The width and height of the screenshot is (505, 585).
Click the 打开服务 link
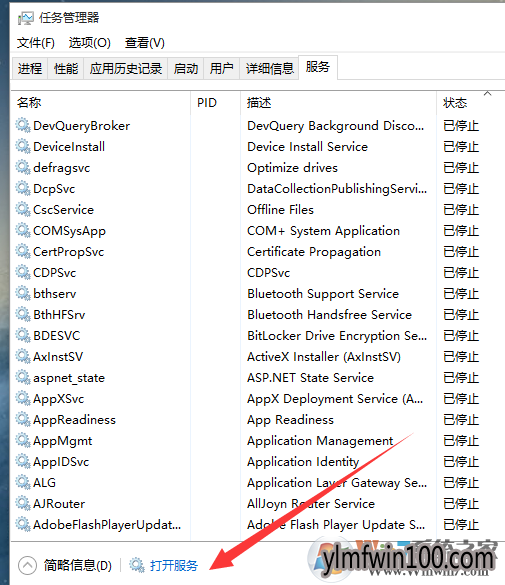click(174, 566)
